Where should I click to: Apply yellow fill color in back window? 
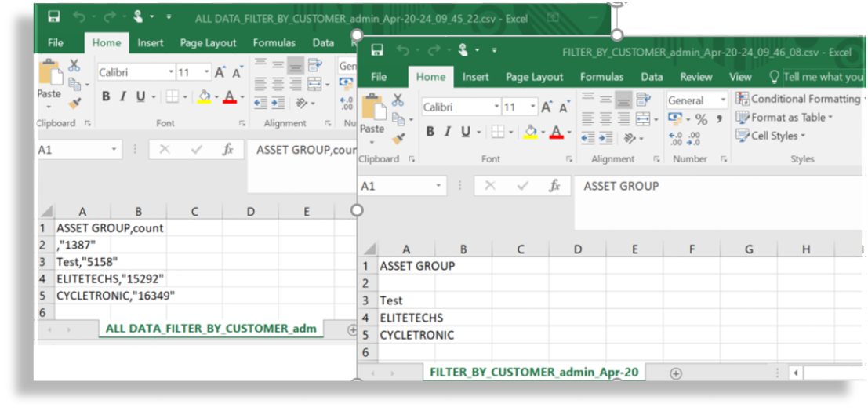[x=205, y=97]
